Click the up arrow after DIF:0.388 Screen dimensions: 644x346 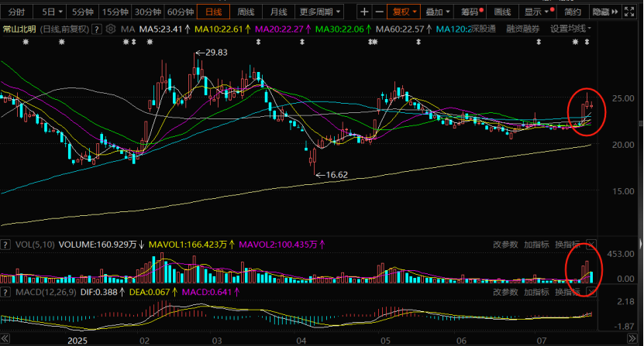coord(122,293)
